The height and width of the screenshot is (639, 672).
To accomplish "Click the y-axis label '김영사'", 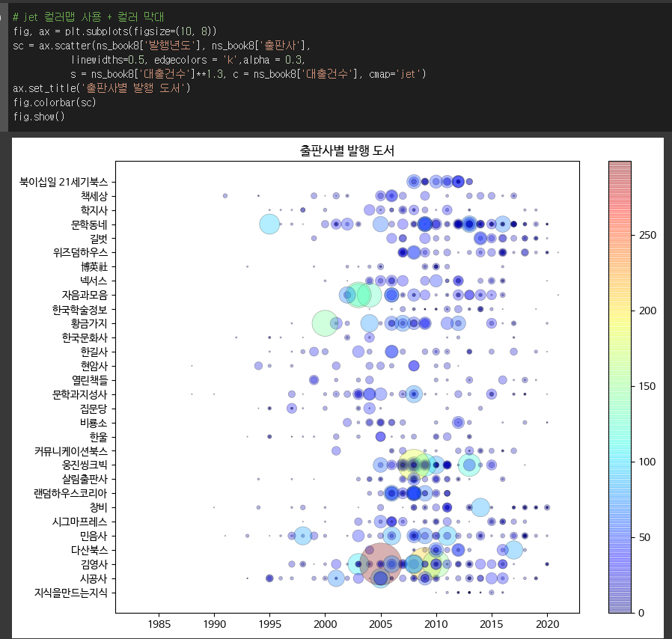I will [94, 564].
